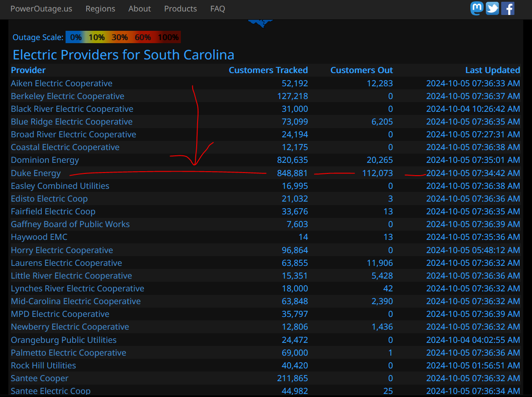Open Gaffney Board of Public Works link
Image resolution: width=532 pixels, height=397 pixels.
pyautogui.click(x=70, y=224)
